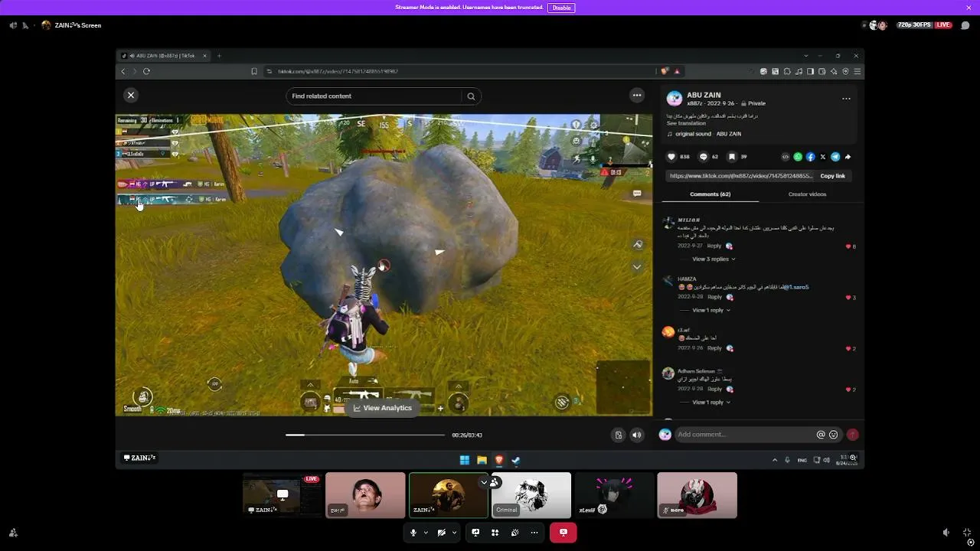This screenshot has width=980, height=551.
Task: Disable Streamer Mode via the banner button
Action: tap(561, 8)
